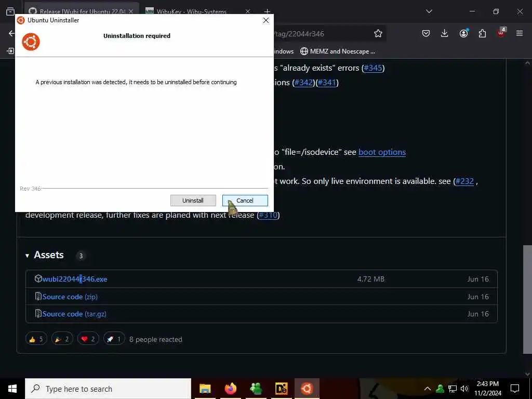Open the notification center icon
532x399 pixels.
pyautogui.click(x=515, y=389)
